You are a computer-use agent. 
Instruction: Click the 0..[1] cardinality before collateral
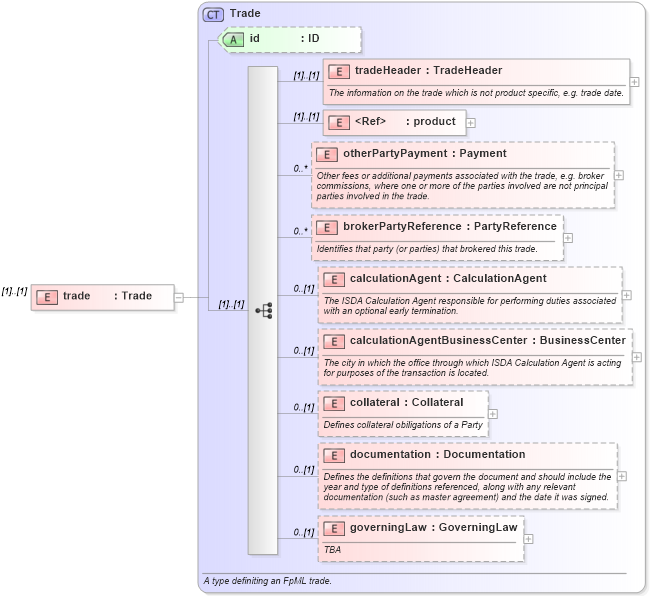[304, 407]
